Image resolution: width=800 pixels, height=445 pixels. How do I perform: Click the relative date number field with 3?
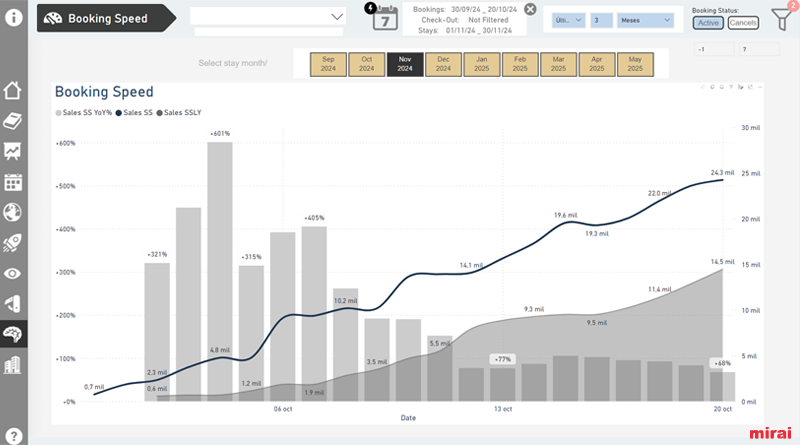[601, 20]
